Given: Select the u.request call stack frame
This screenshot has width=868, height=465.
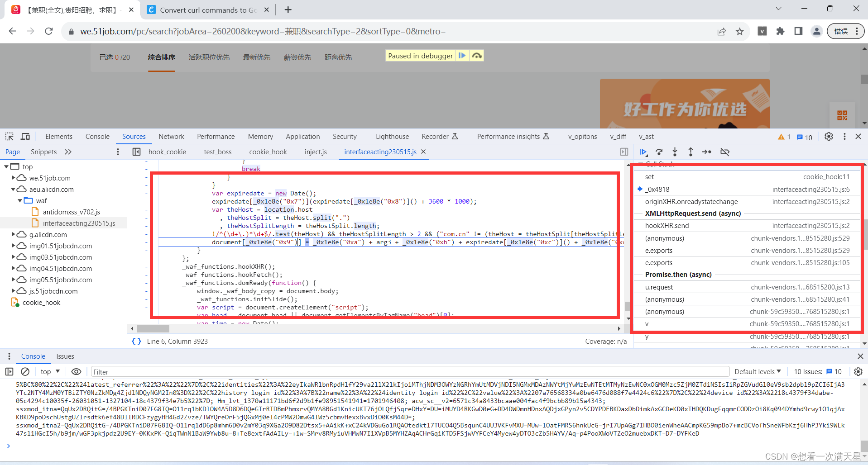Looking at the screenshot, I should click(x=747, y=287).
